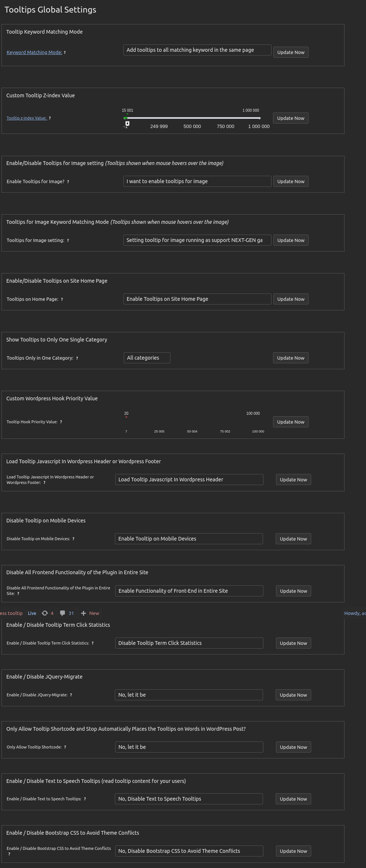Click the Keyword Matching Mode link

(34, 53)
